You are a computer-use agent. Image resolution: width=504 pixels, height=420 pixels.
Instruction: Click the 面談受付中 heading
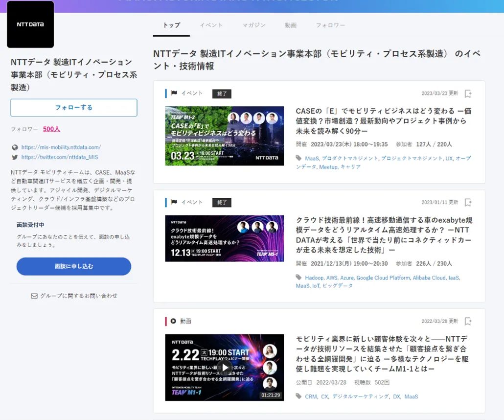[x=30, y=225]
